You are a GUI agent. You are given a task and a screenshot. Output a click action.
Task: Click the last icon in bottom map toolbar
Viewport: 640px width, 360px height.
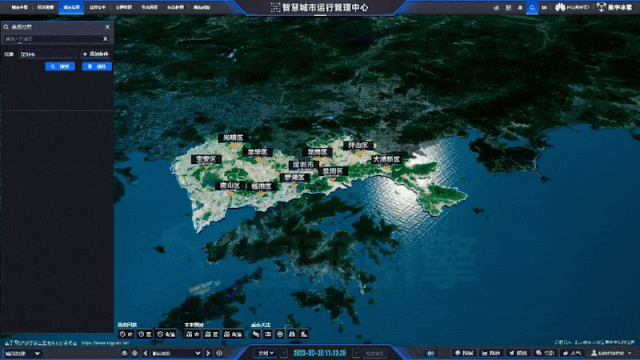304,334
